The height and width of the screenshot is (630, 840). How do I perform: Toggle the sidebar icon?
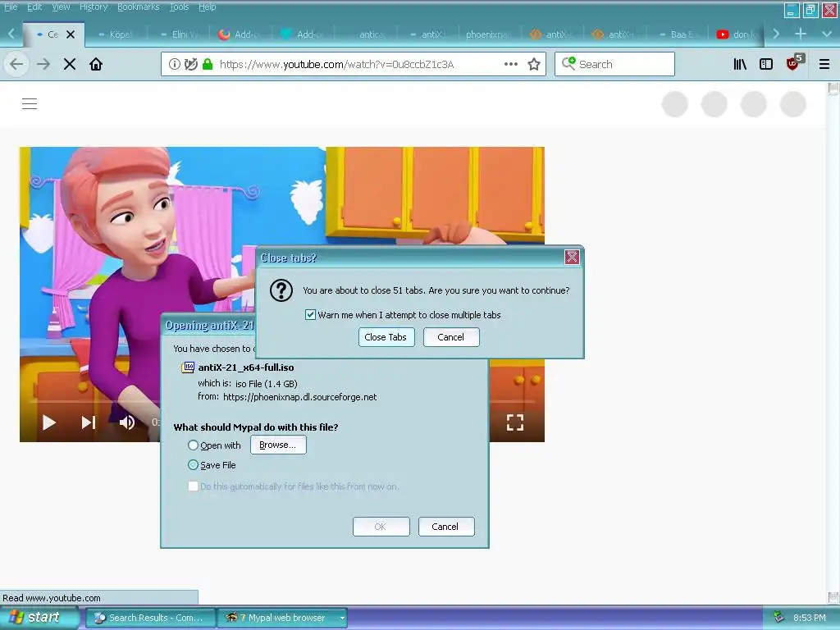click(766, 64)
